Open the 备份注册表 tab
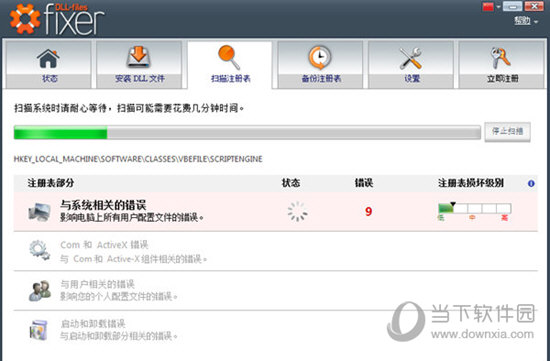This screenshot has width=550, height=361. tap(320, 65)
